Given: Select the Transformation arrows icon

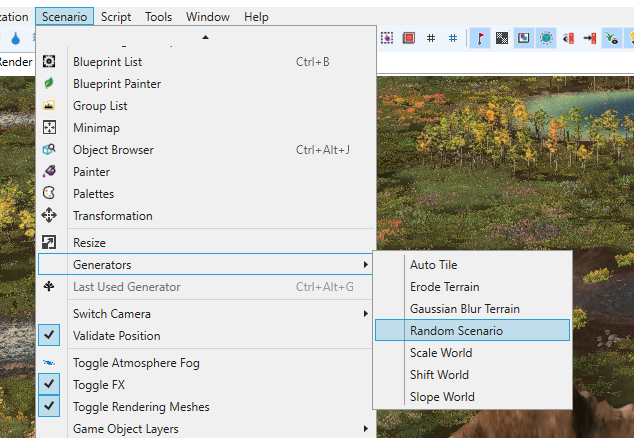Looking at the screenshot, I should coord(49,215).
